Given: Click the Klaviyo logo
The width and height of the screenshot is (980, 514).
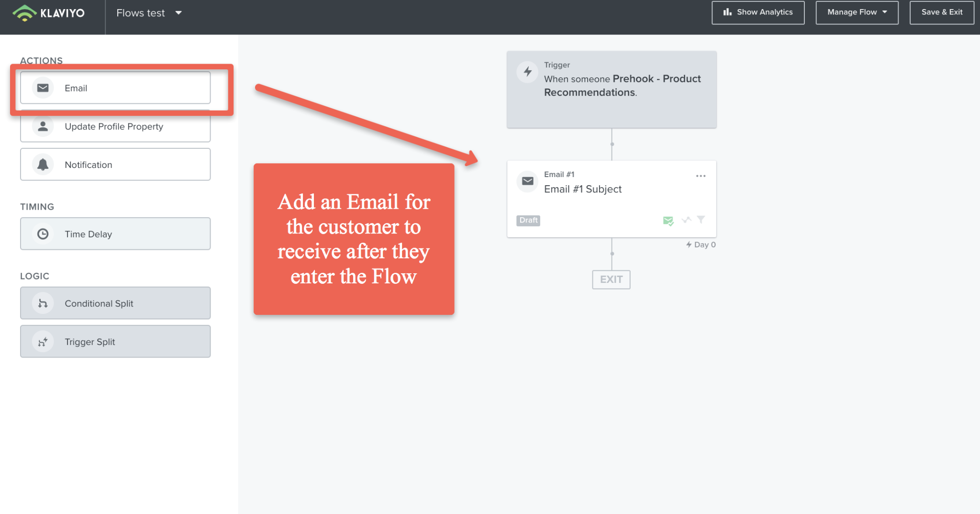Looking at the screenshot, I should 48,13.
